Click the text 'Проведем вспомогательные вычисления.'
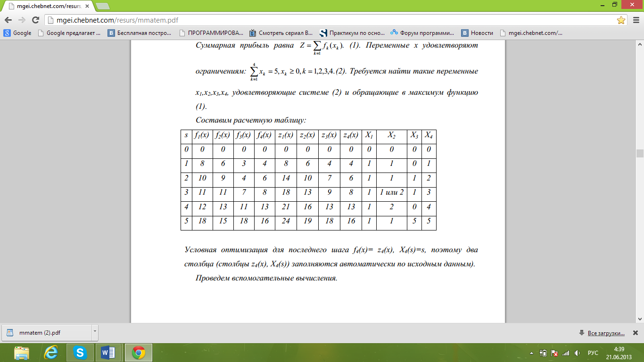The image size is (644, 362). click(x=266, y=278)
